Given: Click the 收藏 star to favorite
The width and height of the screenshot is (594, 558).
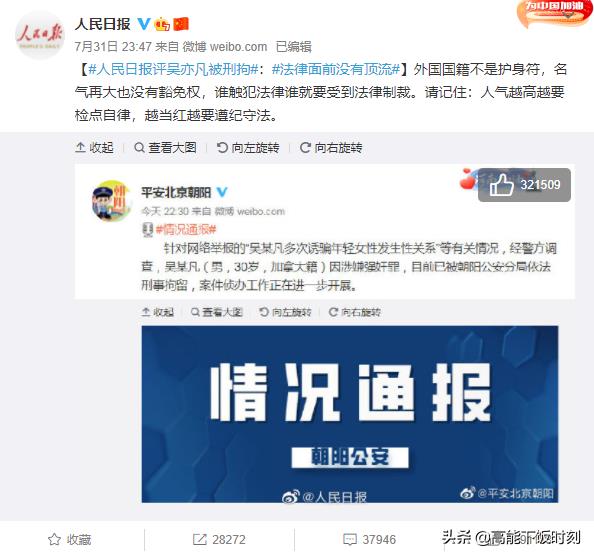Looking at the screenshot, I should click(x=70, y=539).
